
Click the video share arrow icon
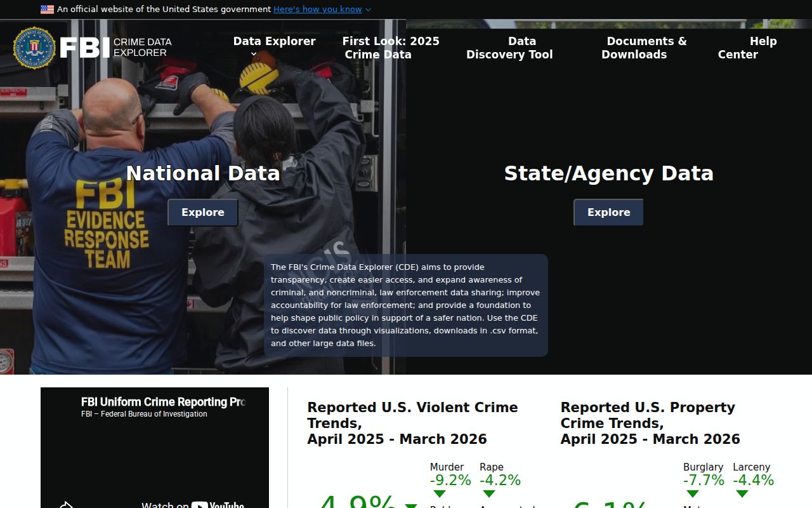tap(66, 505)
